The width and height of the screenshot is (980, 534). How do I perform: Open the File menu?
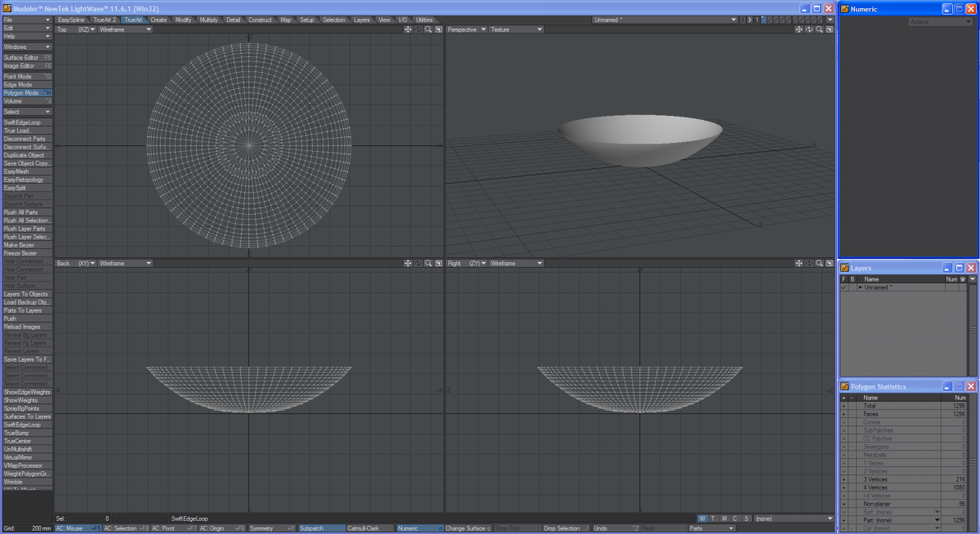tap(26, 20)
